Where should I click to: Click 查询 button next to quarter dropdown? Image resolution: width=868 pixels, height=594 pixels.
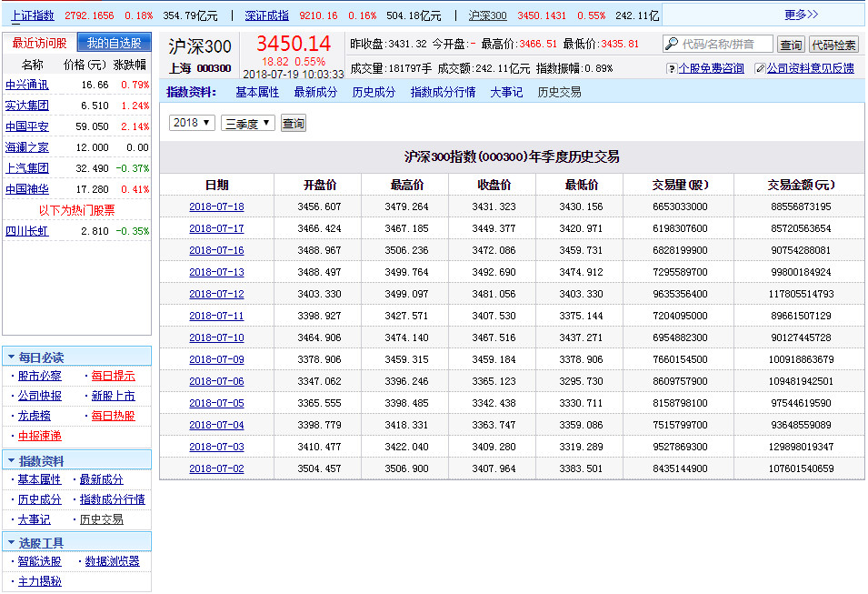(x=294, y=123)
